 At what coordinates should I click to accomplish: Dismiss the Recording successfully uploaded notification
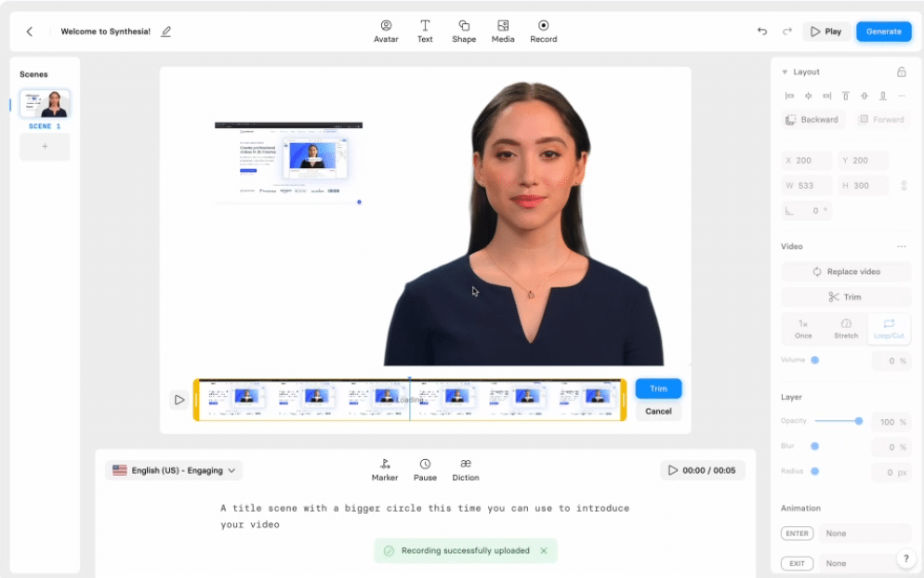(x=543, y=551)
